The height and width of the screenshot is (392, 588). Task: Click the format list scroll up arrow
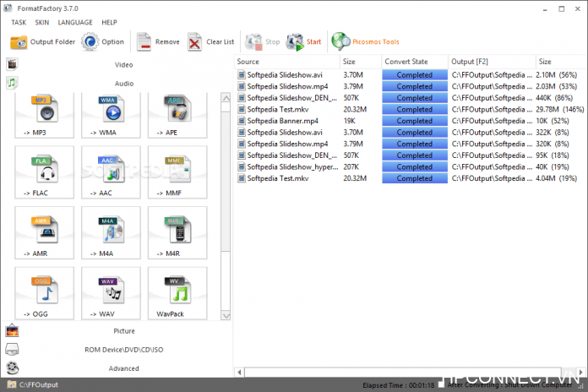tap(226, 98)
